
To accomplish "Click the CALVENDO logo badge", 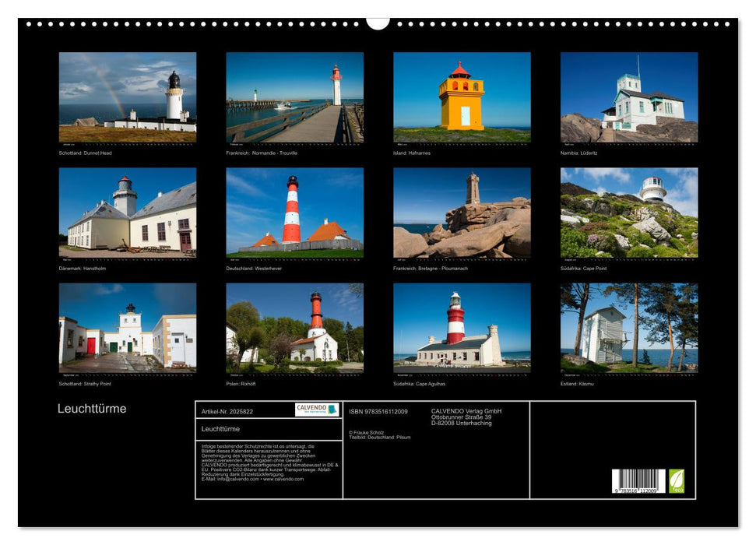I will (317, 410).
